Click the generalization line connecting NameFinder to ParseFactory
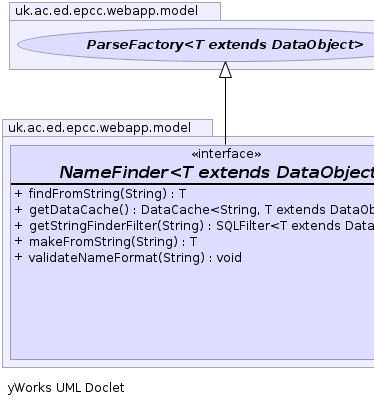Image resolution: width=374 pixels, height=405 pixels. tap(225, 111)
